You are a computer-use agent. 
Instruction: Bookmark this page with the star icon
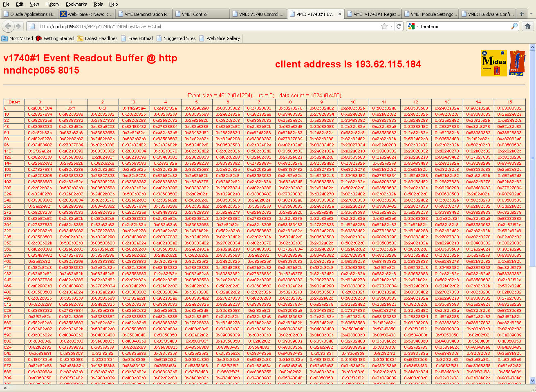384,26
